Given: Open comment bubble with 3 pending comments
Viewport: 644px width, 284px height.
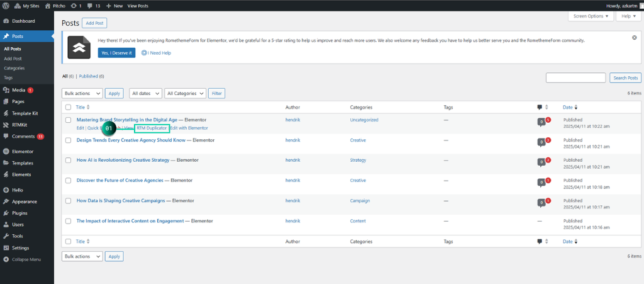Looking at the screenshot, I should pos(544,142).
